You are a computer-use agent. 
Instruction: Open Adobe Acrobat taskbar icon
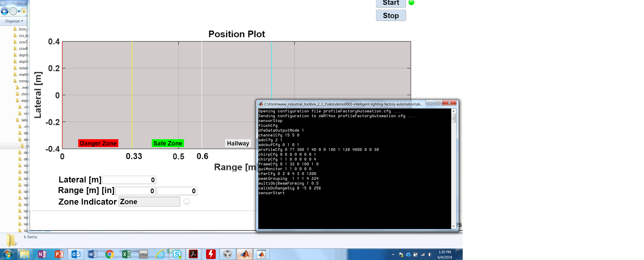[x=194, y=254]
